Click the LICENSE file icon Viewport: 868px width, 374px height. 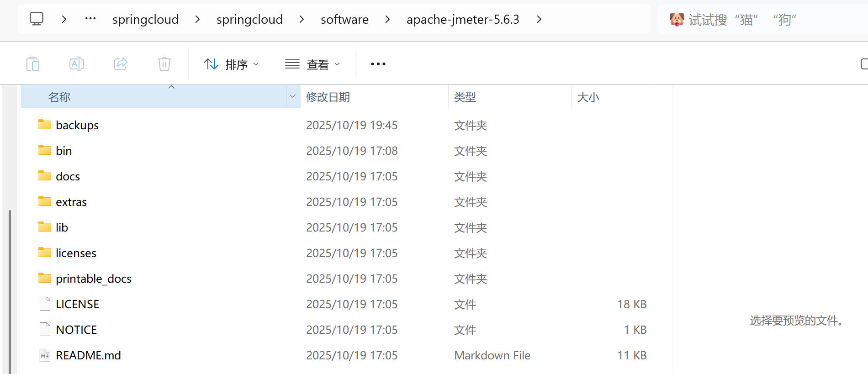45,304
